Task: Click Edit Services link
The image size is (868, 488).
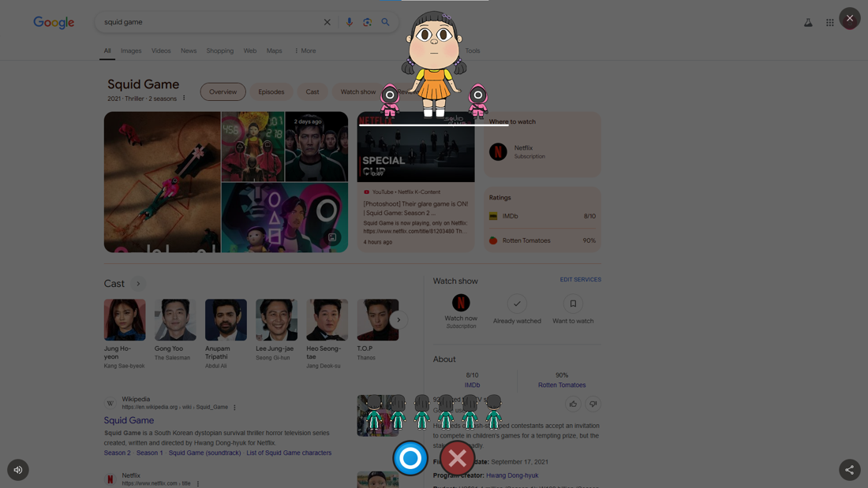Action: 580,280
